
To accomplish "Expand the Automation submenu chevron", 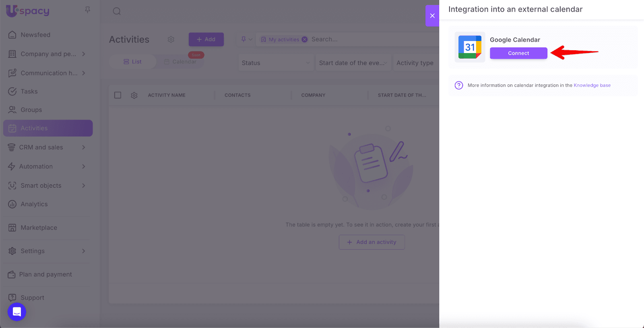I will 84,166.
